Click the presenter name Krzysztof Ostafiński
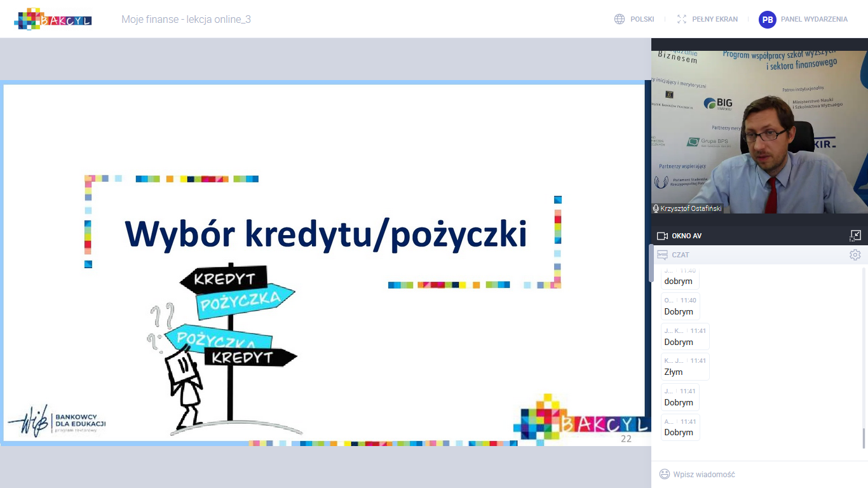This screenshot has height=488, width=868. coord(691,208)
